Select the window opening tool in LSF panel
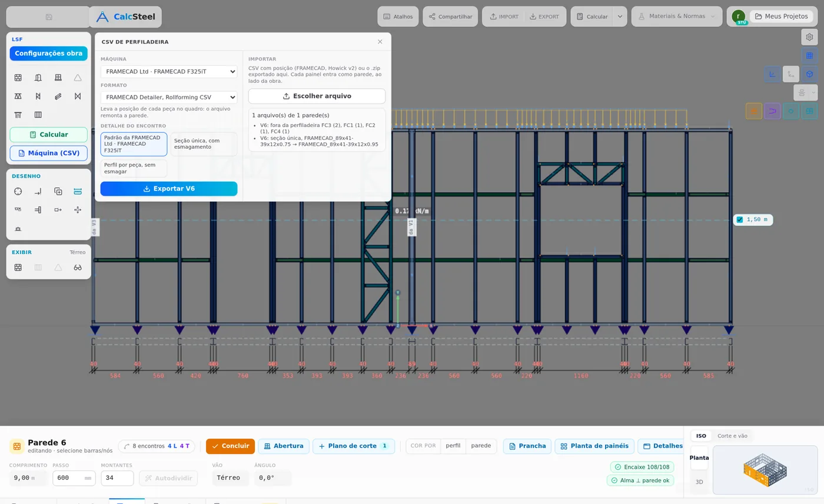Viewport: 824px width, 504px height. tap(58, 78)
